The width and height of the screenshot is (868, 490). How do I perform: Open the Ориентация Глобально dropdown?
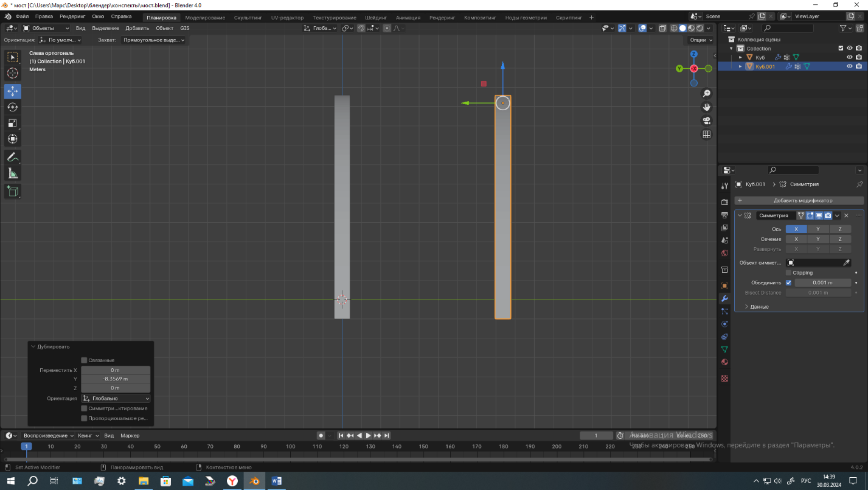116,398
